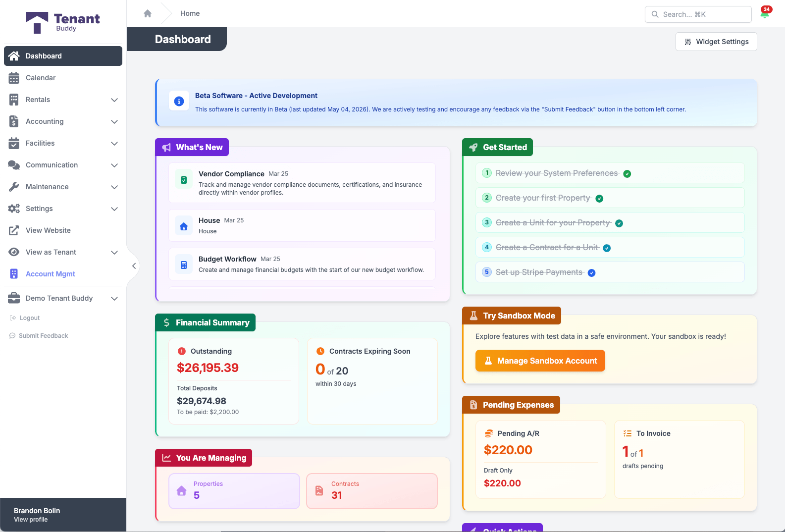This screenshot has height=532, width=785.
Task: Click the $26,195.39 outstanding amount
Action: (x=208, y=368)
